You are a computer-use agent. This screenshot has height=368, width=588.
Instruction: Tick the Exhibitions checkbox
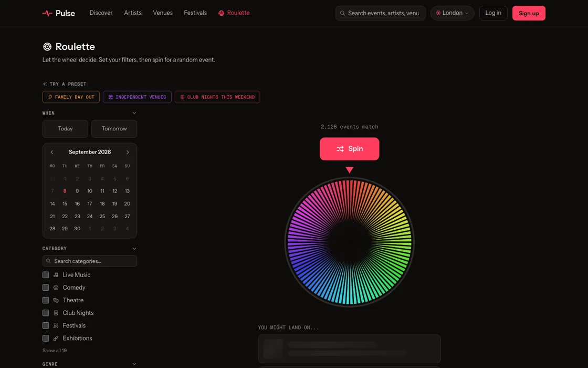click(x=46, y=339)
